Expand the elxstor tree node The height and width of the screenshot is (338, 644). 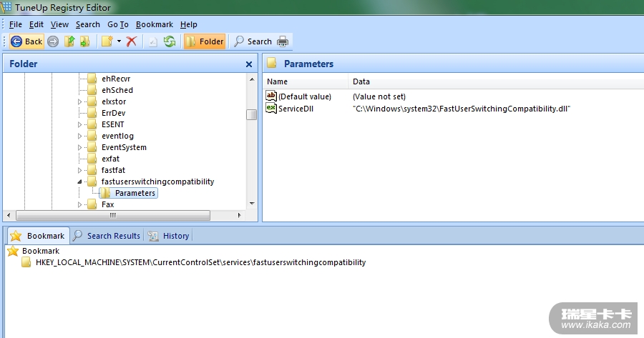coord(79,101)
